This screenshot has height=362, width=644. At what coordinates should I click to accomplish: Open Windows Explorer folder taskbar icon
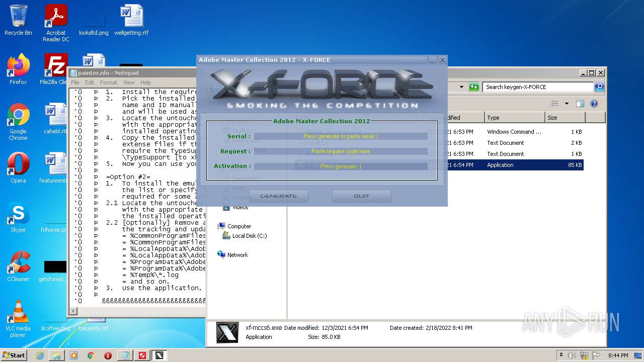click(x=57, y=355)
